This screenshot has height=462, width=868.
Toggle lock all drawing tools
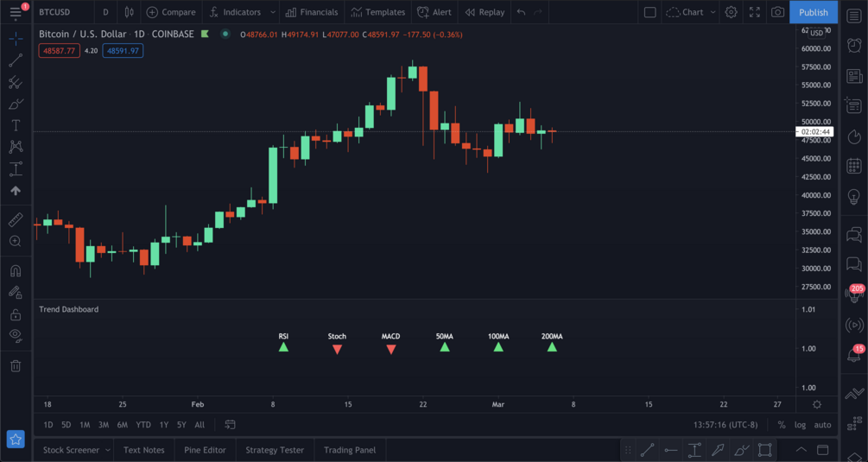[x=16, y=315]
